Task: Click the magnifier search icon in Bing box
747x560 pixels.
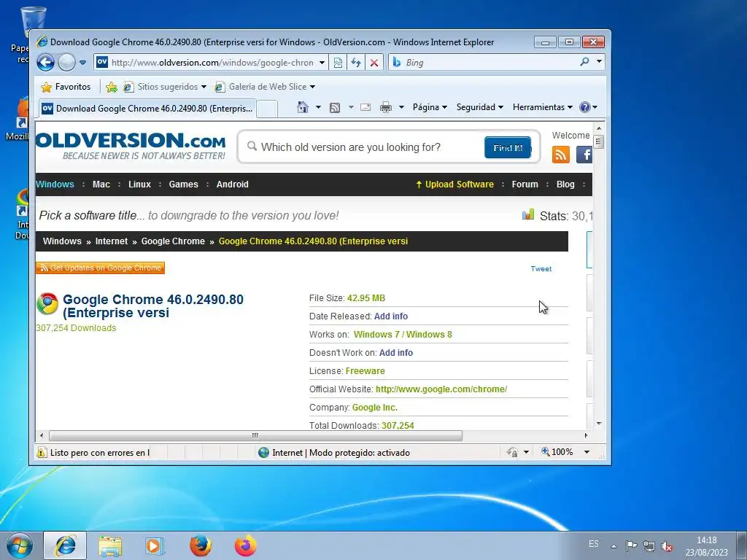Action: point(584,61)
